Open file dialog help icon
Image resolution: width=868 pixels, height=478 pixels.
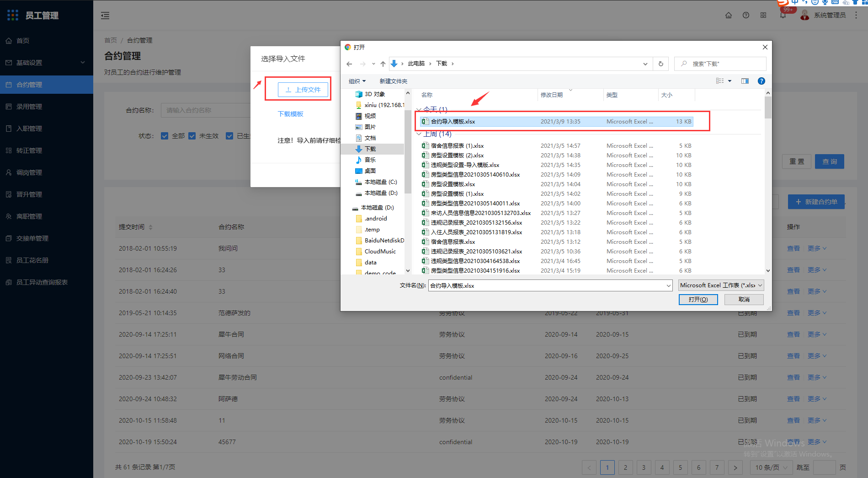click(x=761, y=81)
